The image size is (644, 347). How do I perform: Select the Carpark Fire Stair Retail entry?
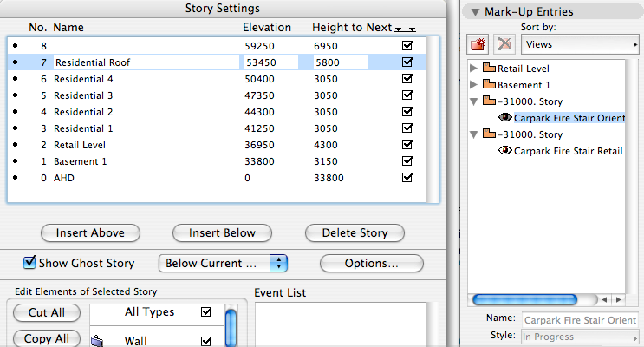click(x=569, y=151)
